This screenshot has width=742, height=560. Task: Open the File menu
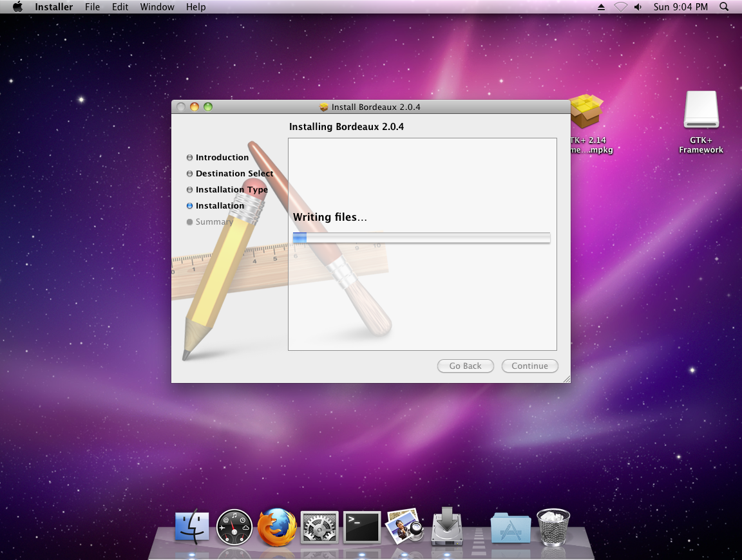(x=92, y=6)
